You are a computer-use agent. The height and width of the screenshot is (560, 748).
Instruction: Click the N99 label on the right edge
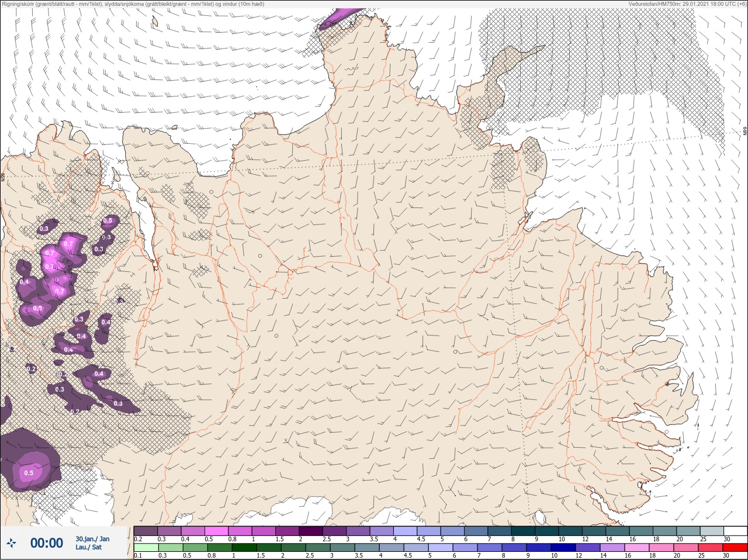coord(745,132)
